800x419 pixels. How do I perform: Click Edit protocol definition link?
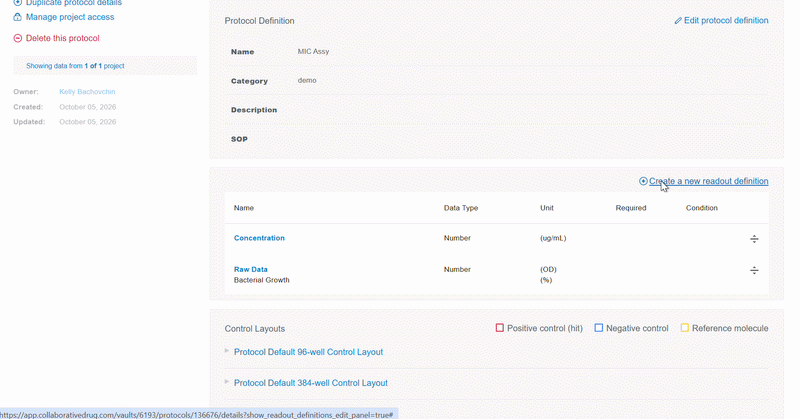pos(726,20)
